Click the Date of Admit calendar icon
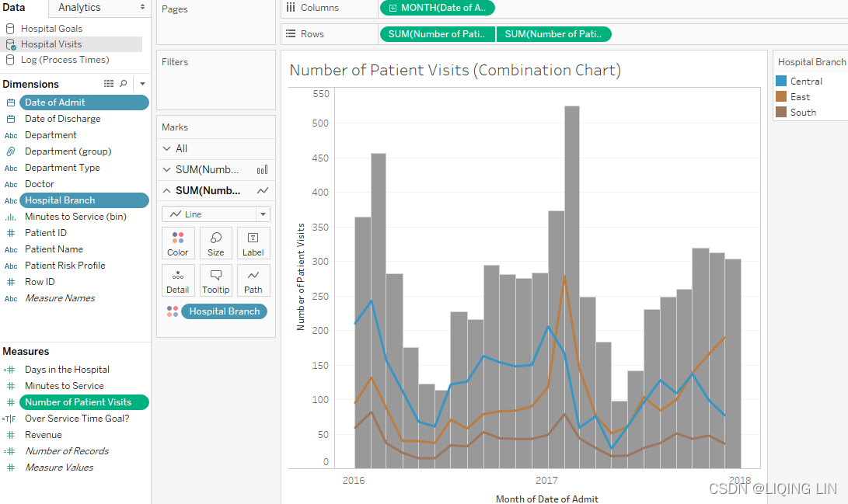Viewport: 848px width, 504px height. tap(11, 103)
